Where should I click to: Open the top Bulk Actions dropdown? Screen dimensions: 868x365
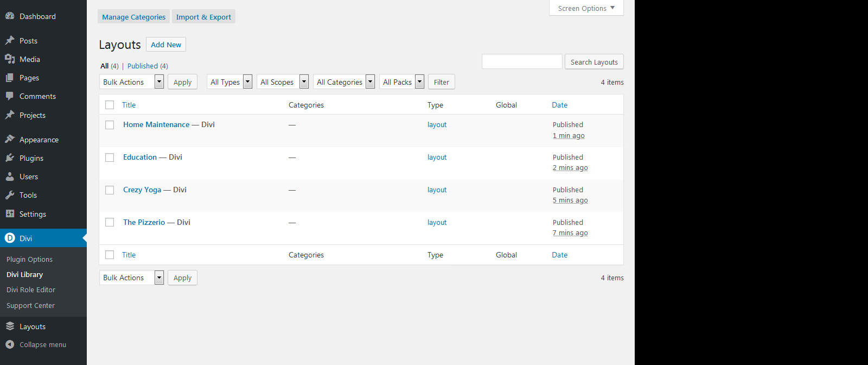131,82
